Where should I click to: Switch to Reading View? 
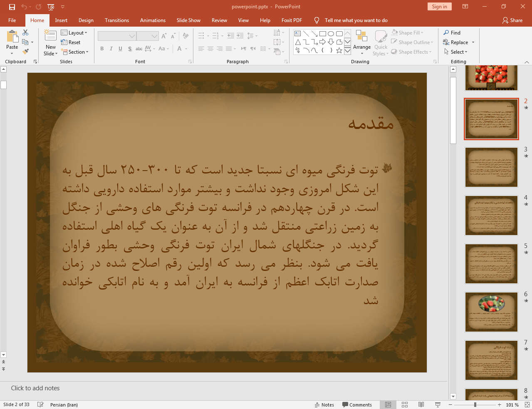point(421,404)
